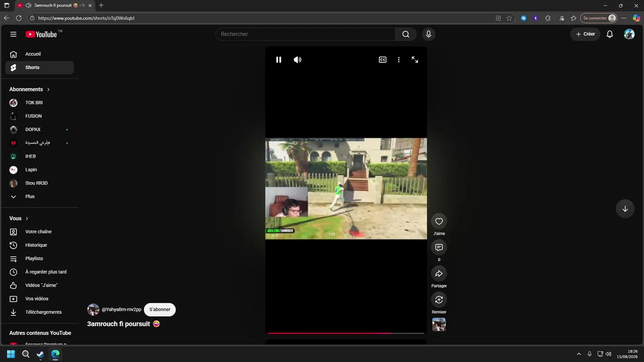Focus the Rechercher search field
Image resolution: width=644 pixels, height=362 pixels.
305,34
